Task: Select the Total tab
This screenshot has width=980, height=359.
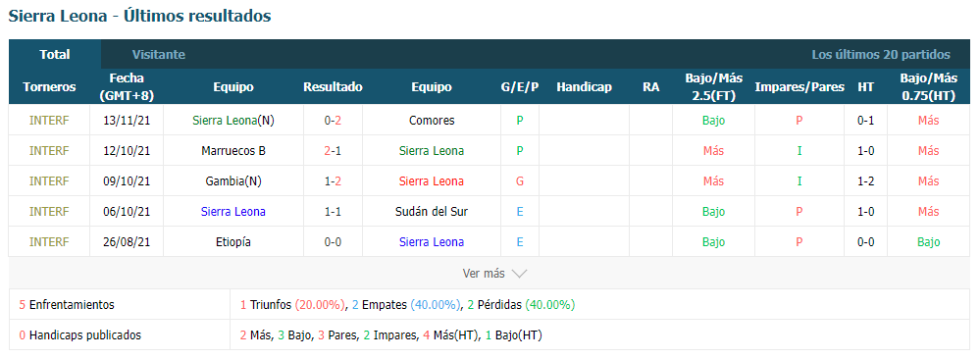Action: (x=55, y=54)
